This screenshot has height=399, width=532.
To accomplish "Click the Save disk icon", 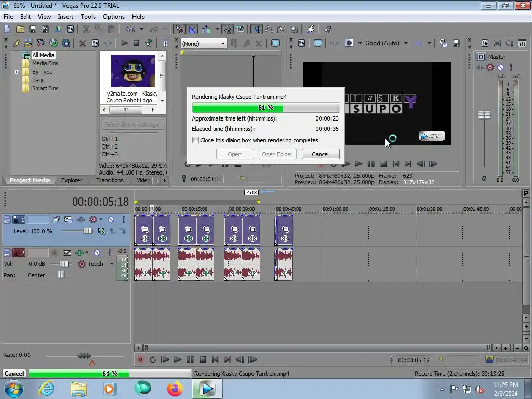I will (33, 29).
